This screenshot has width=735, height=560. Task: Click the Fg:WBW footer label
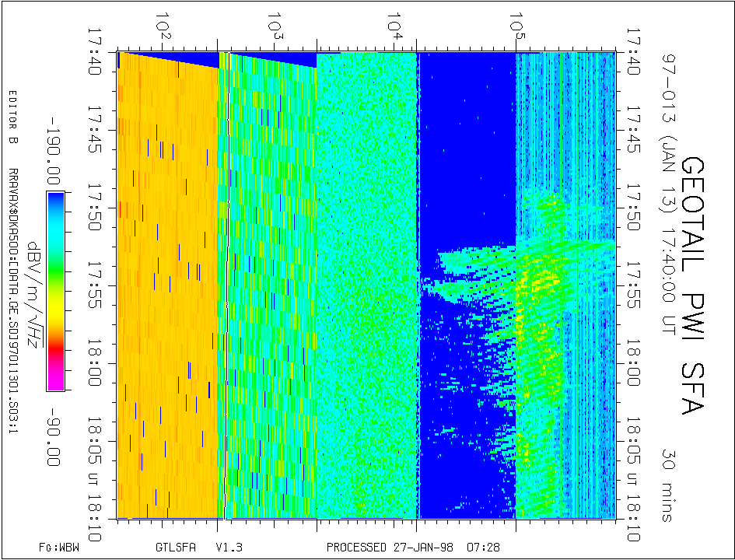point(59,548)
